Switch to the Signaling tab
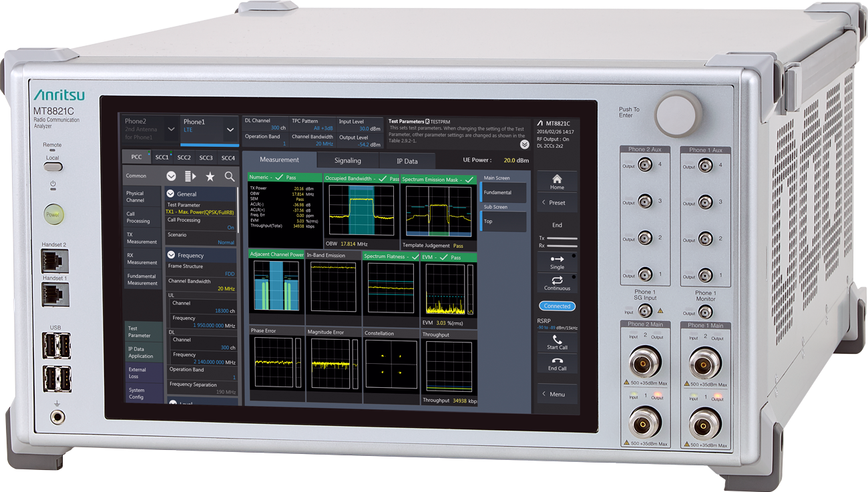Image resolution: width=868 pixels, height=492 pixels. pyautogui.click(x=347, y=160)
